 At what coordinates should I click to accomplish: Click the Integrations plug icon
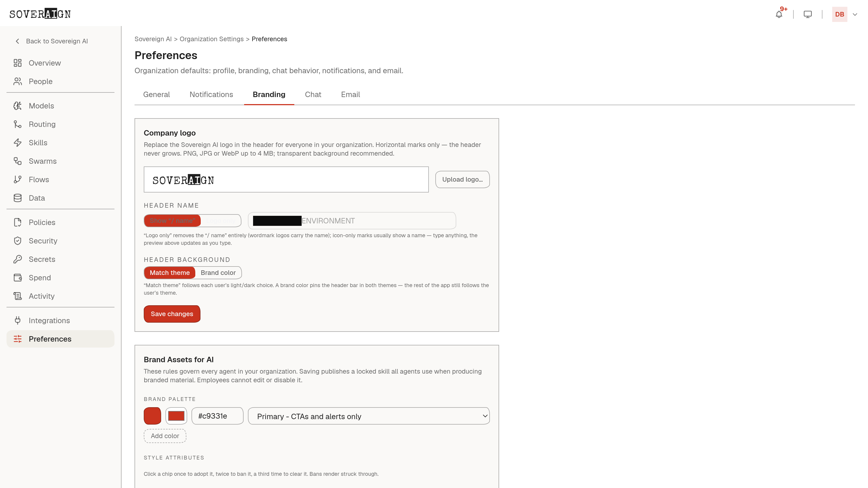coord(18,321)
